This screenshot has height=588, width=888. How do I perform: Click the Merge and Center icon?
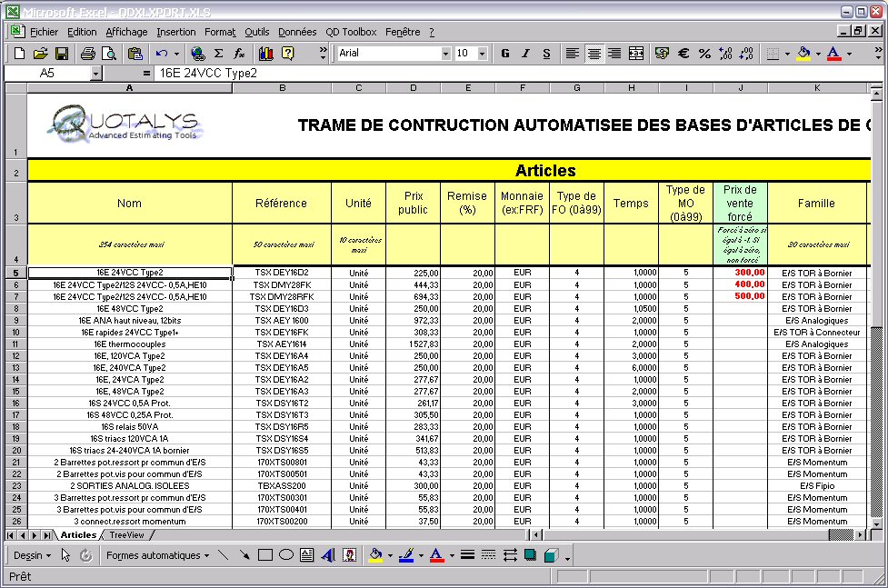pyautogui.click(x=636, y=54)
